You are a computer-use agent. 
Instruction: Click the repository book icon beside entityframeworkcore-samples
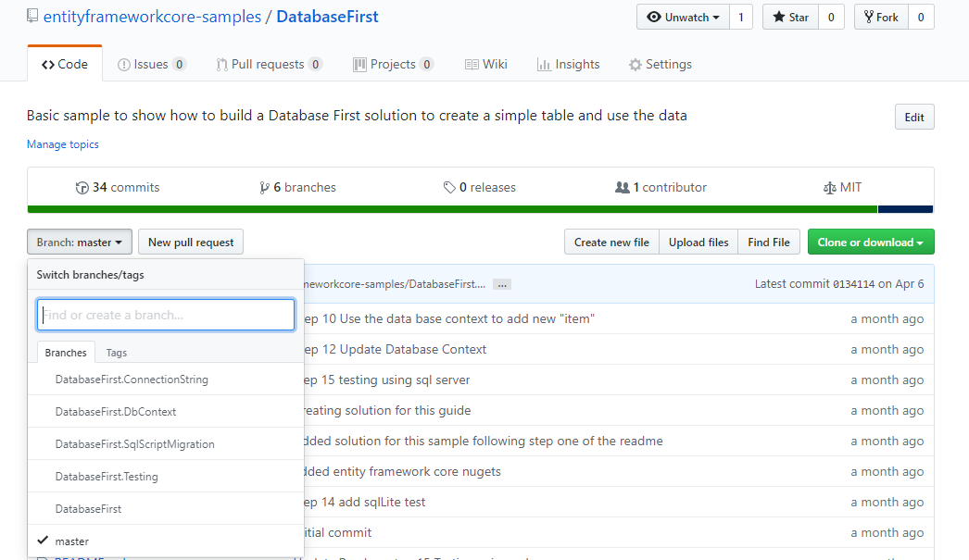coord(32,16)
